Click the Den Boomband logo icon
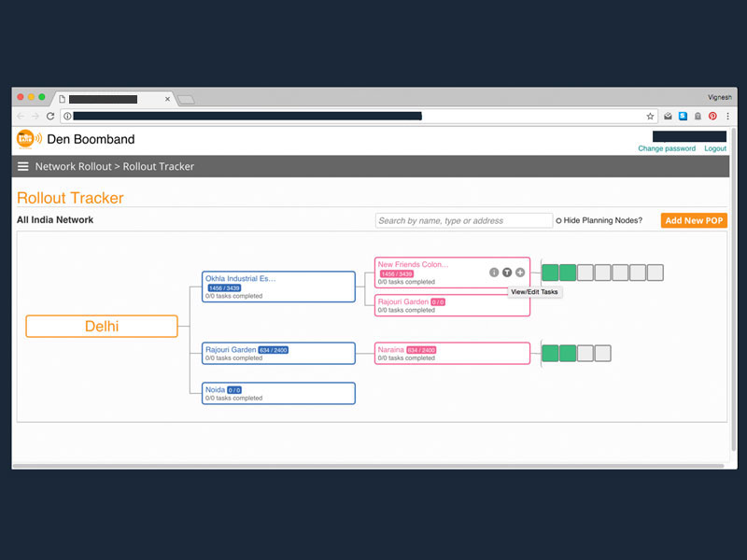 tap(28, 139)
